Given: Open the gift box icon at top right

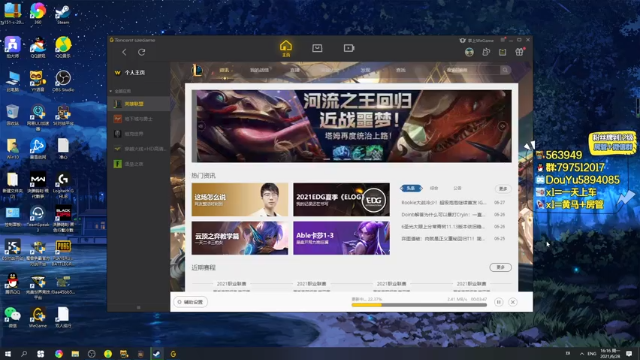Looking at the screenshot, I should (519, 52).
